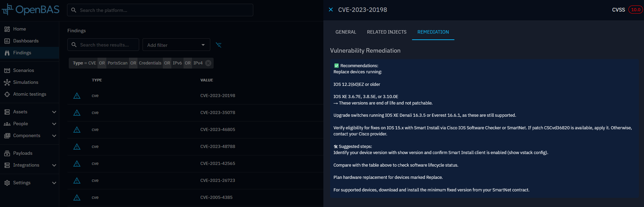Clear all filters icon
Image resolution: width=644 pixels, height=207 pixels.
coord(219,45)
